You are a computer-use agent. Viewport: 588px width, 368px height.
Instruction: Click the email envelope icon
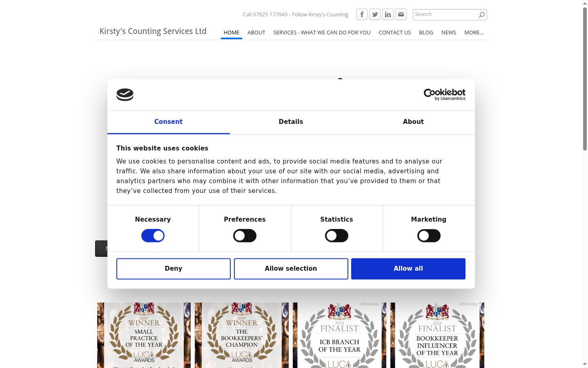(x=401, y=14)
